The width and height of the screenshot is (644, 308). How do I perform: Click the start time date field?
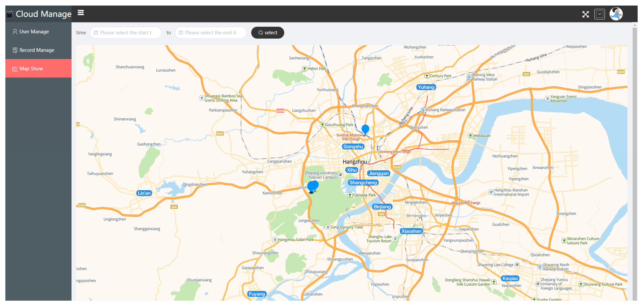point(126,33)
